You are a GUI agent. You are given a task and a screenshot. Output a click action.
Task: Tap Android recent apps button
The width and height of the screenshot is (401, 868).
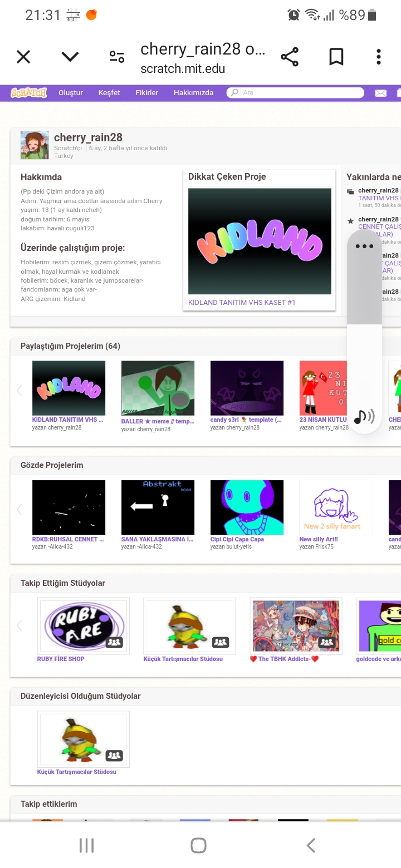tap(86, 846)
